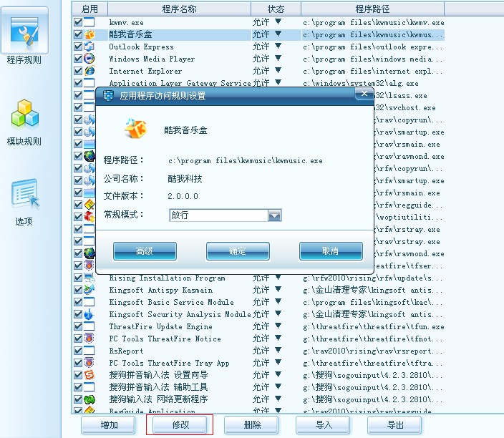This screenshot has width=504, height=438.
Task: Disable the Kingsoft Antispy Kasmain checkbox
Action: click(x=78, y=290)
